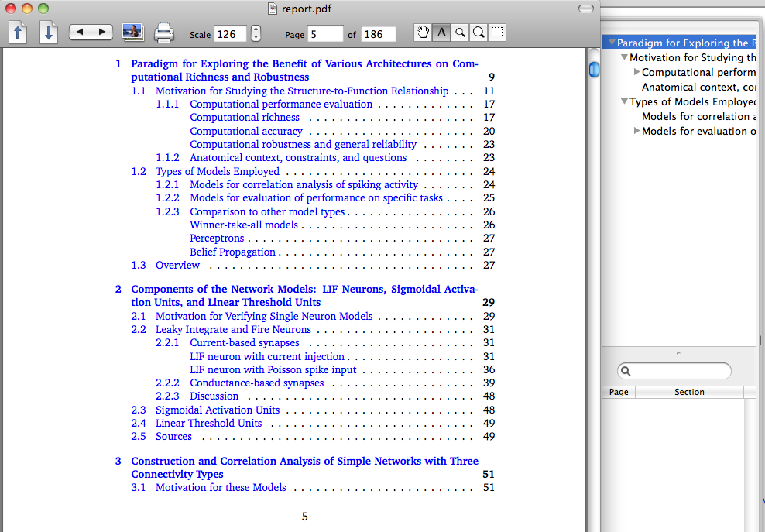Select 'Anatomical context' in outline drawer
Screen dimensions: 765x532
pyautogui.click(x=698, y=87)
